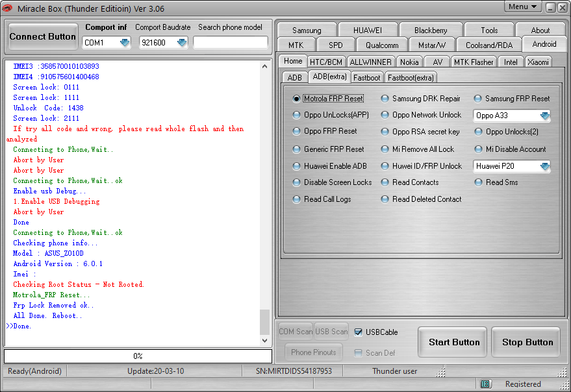The width and height of the screenshot is (571, 392).
Task: Click the COM Scan button
Action: pyautogui.click(x=296, y=332)
